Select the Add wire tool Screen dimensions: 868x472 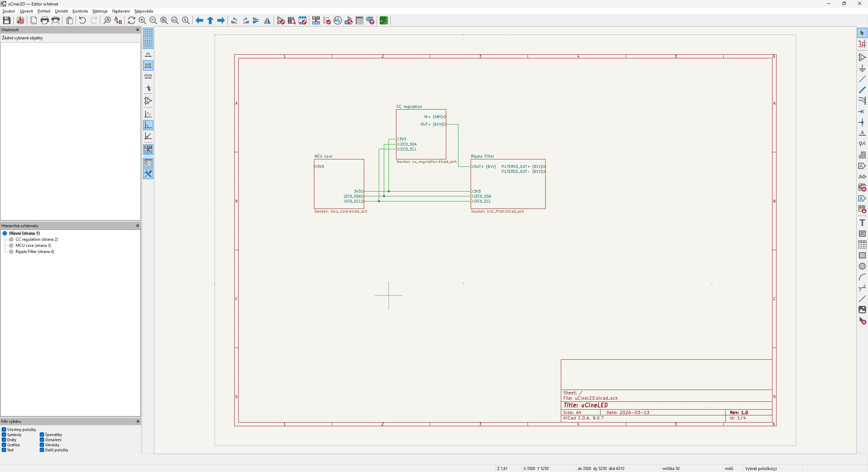click(862, 79)
